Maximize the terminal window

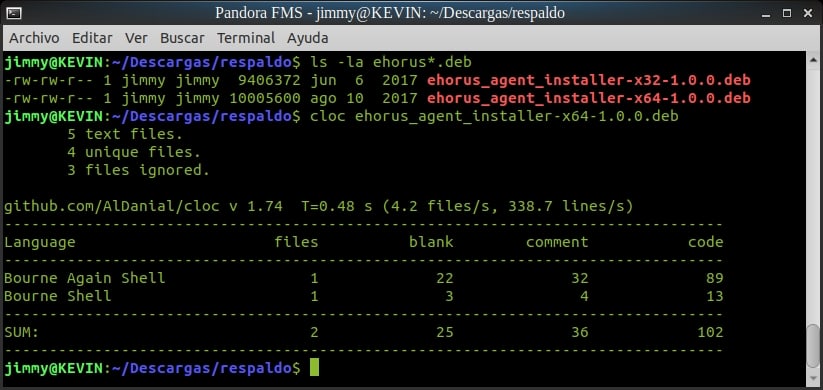[x=787, y=13]
